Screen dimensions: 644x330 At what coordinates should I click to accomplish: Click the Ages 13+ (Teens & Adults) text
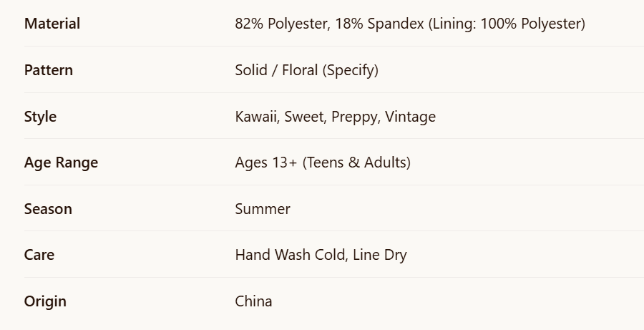pos(323,162)
